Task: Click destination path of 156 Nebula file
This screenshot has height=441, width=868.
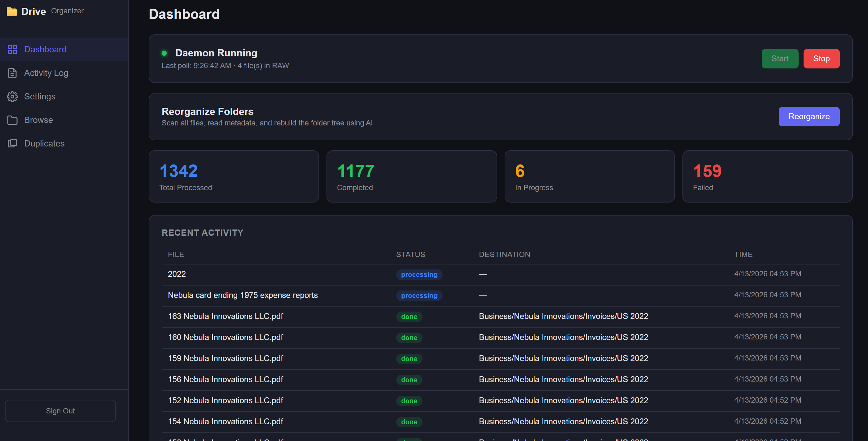Action: 563,379
